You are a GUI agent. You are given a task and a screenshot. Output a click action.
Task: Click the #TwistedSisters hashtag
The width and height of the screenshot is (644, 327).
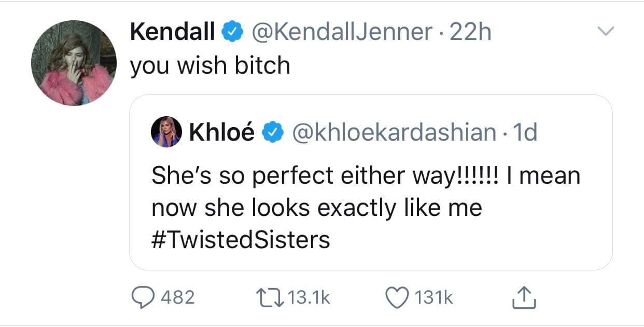[x=241, y=239]
